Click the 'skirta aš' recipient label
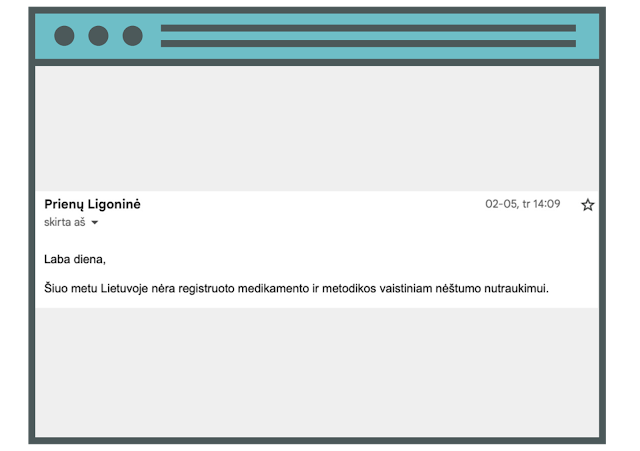This screenshot has width=640, height=451. tap(64, 222)
